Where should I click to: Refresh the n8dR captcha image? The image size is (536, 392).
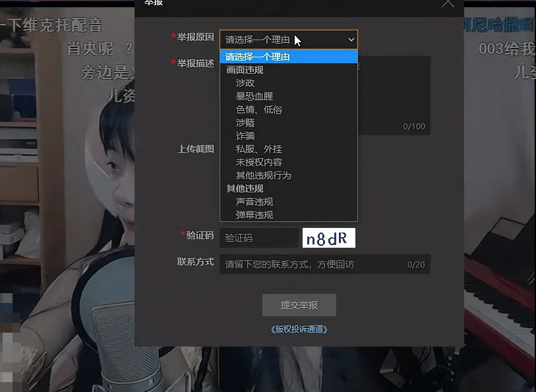click(x=329, y=238)
